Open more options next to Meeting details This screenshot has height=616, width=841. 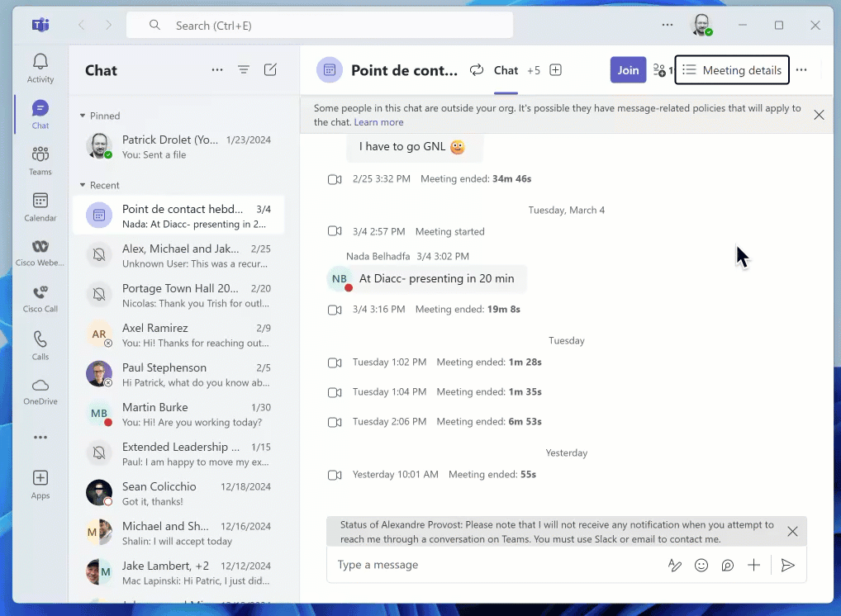click(x=801, y=70)
